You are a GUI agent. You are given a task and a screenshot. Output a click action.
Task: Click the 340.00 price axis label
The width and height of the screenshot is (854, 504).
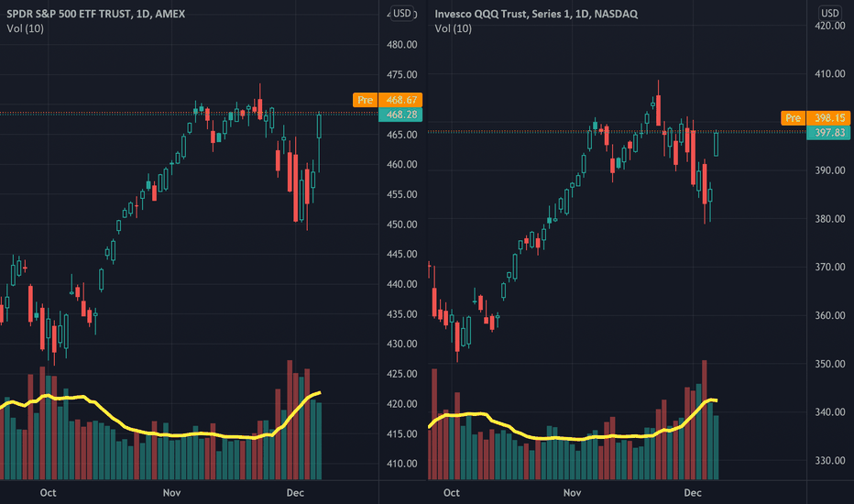(830, 412)
